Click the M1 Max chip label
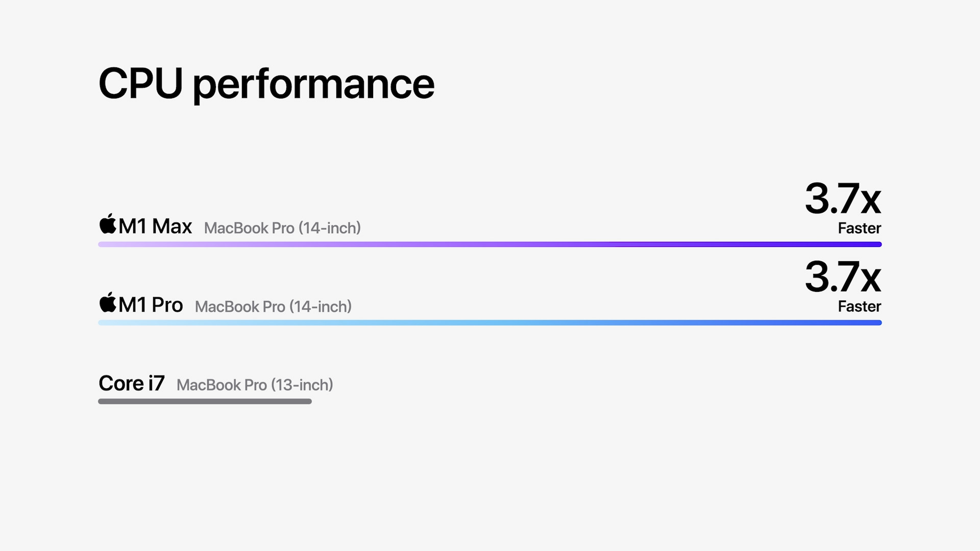The image size is (980, 551). pos(155,227)
